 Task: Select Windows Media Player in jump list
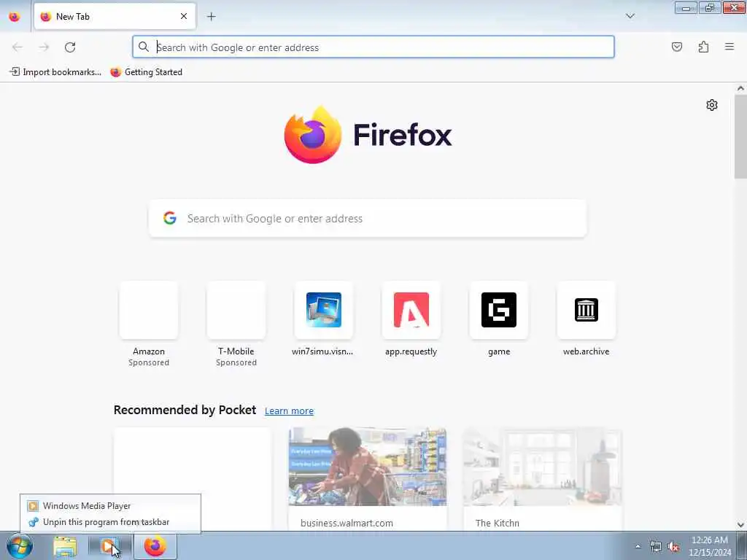110,506
